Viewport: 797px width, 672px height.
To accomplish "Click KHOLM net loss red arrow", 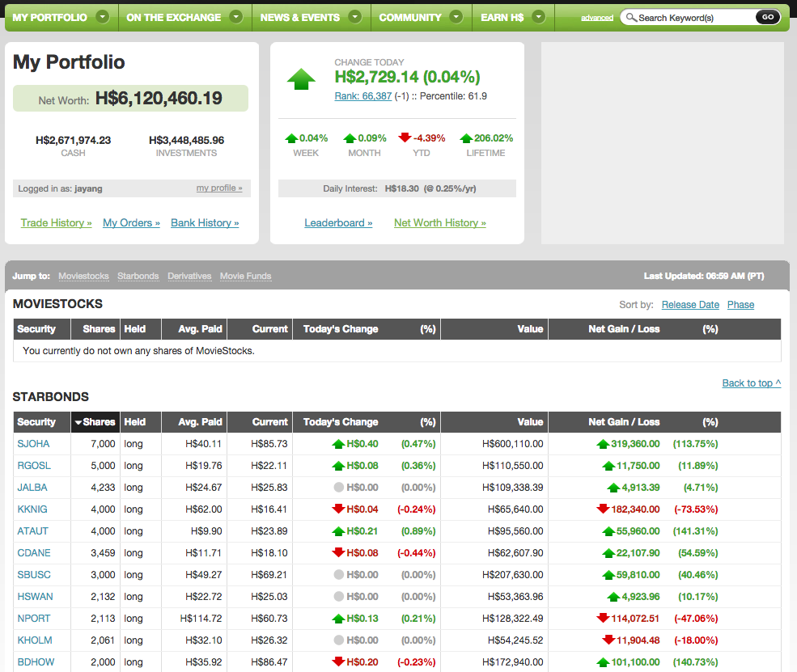I will [608, 640].
